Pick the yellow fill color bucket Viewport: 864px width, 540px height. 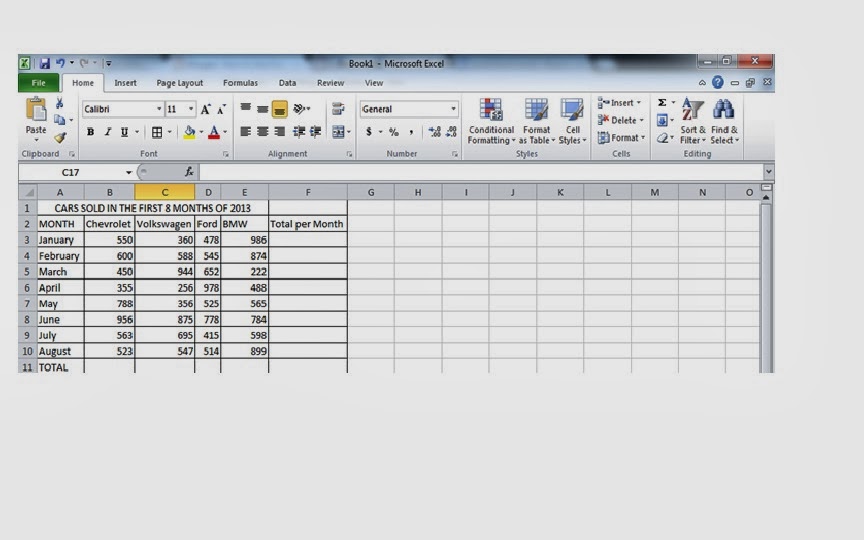coord(189,132)
